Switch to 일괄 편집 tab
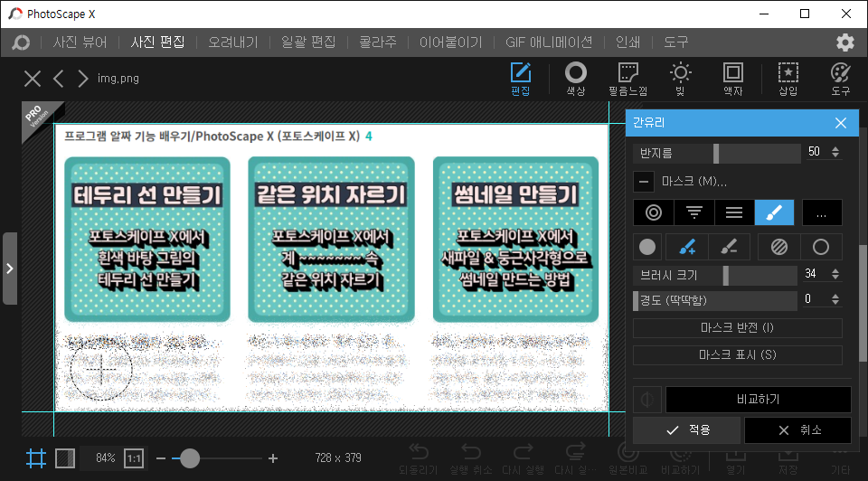 [x=308, y=42]
